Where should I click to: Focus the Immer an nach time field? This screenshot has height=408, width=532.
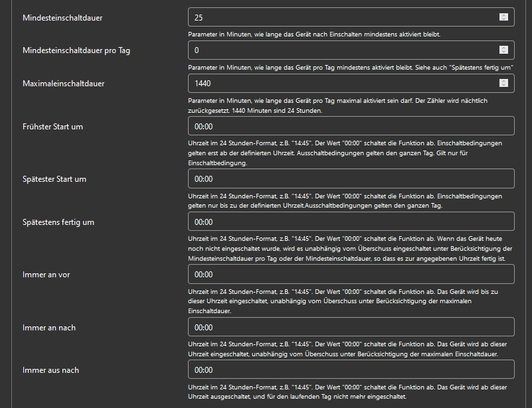(351, 327)
